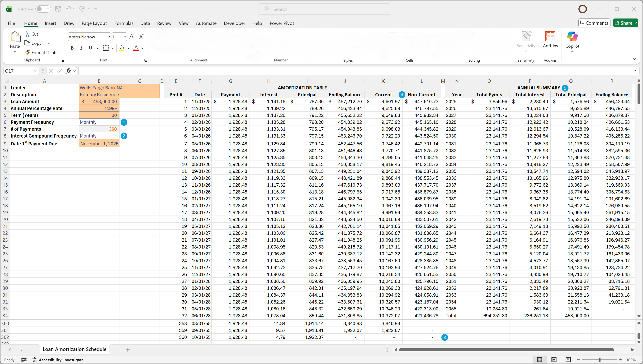Click the Format Painter icon
The height and width of the screenshot is (364, 643).
(x=27, y=52)
